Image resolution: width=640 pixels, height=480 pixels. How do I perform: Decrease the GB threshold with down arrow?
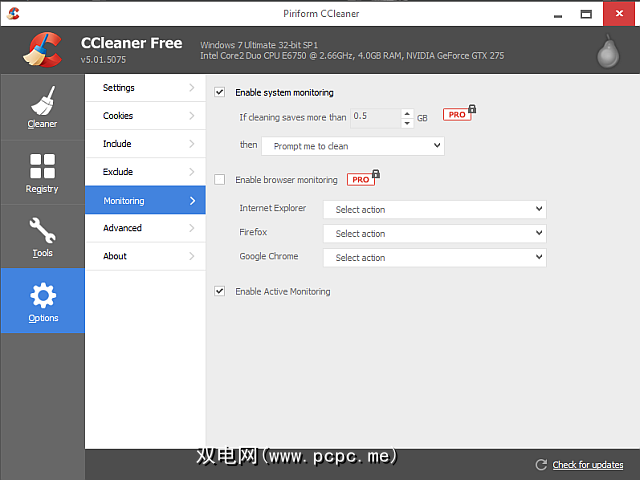(x=407, y=123)
